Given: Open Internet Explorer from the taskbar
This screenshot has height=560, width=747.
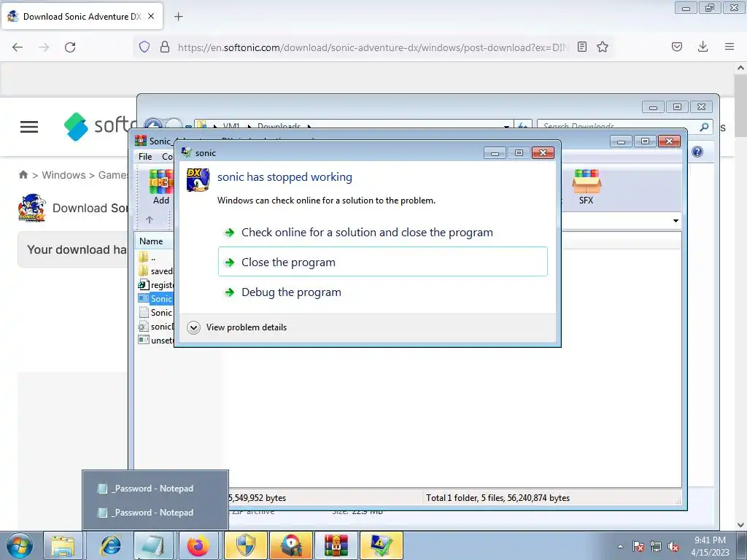Looking at the screenshot, I should pyautogui.click(x=110, y=546).
